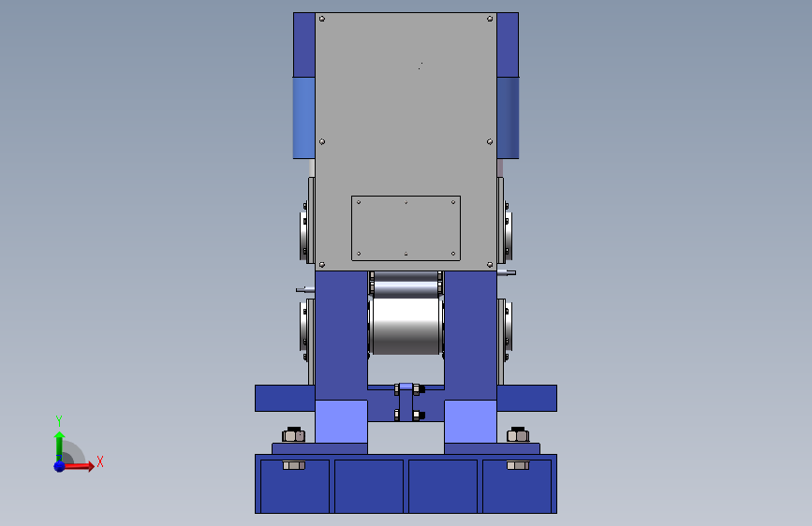Select the central bolted bracket between the legs
This screenshot has height=526, width=812.
pos(406,402)
